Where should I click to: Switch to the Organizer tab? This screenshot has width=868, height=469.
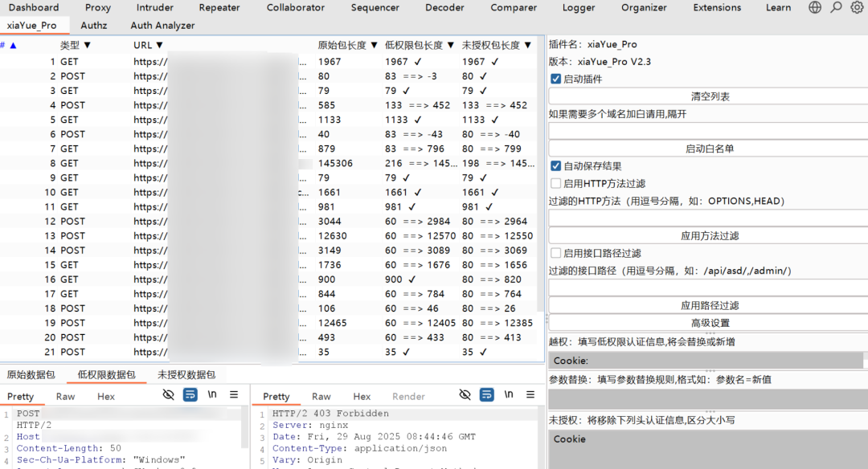pyautogui.click(x=644, y=8)
